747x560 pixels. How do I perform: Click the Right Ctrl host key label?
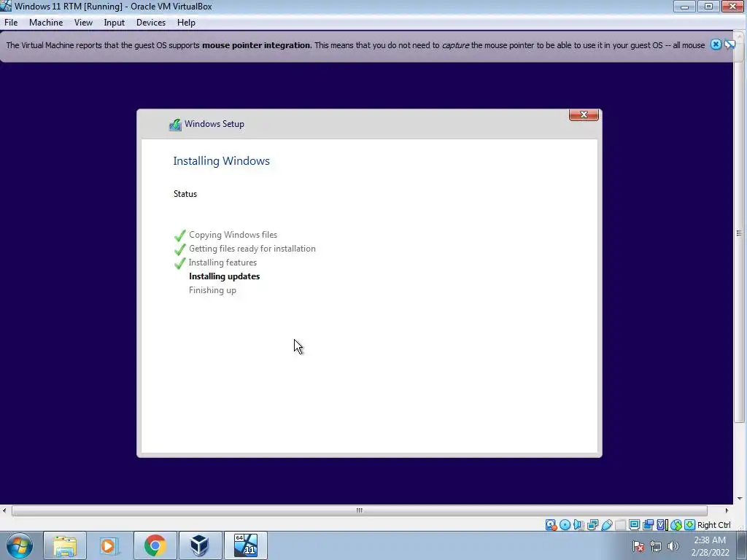point(713,525)
